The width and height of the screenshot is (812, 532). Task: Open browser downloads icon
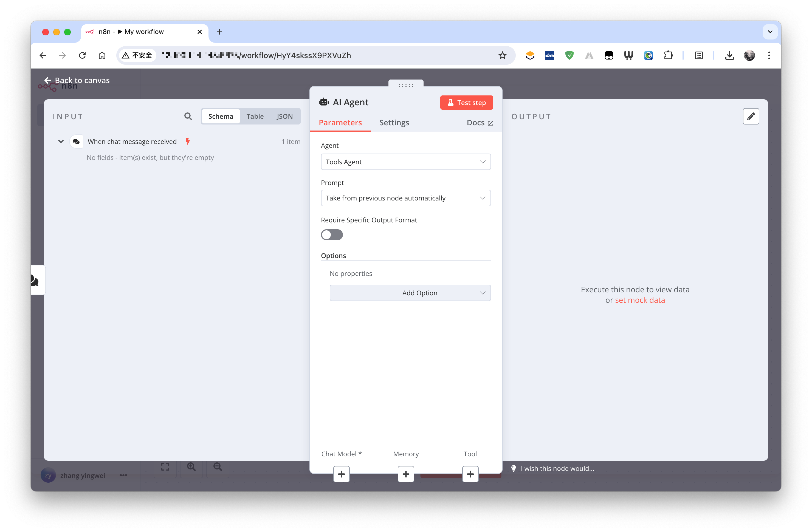point(729,55)
